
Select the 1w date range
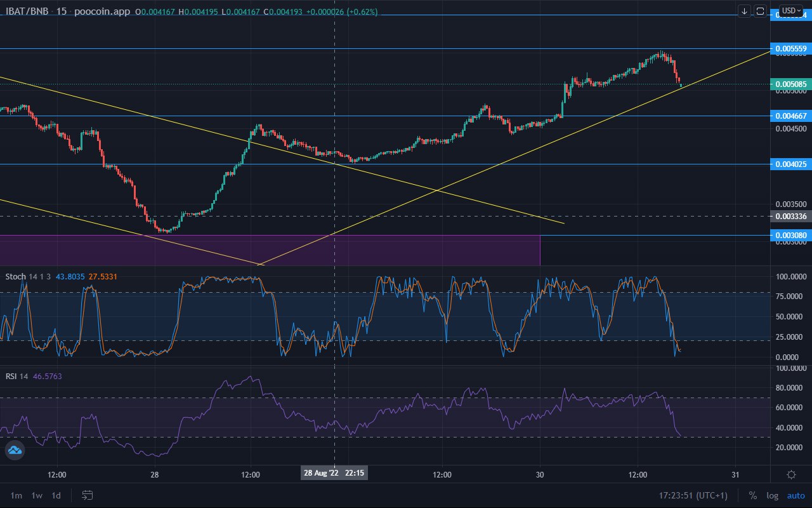click(x=37, y=495)
